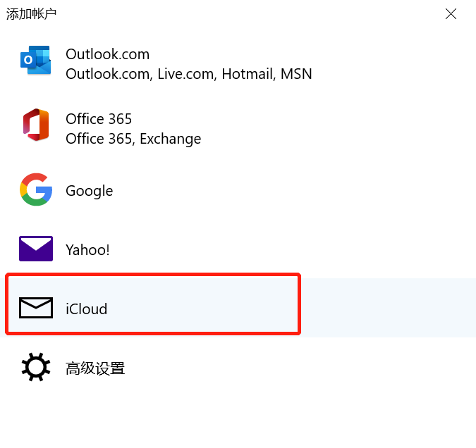Select the Outlook.com account title
Viewport: 476px width, 448px height.
[107, 55]
